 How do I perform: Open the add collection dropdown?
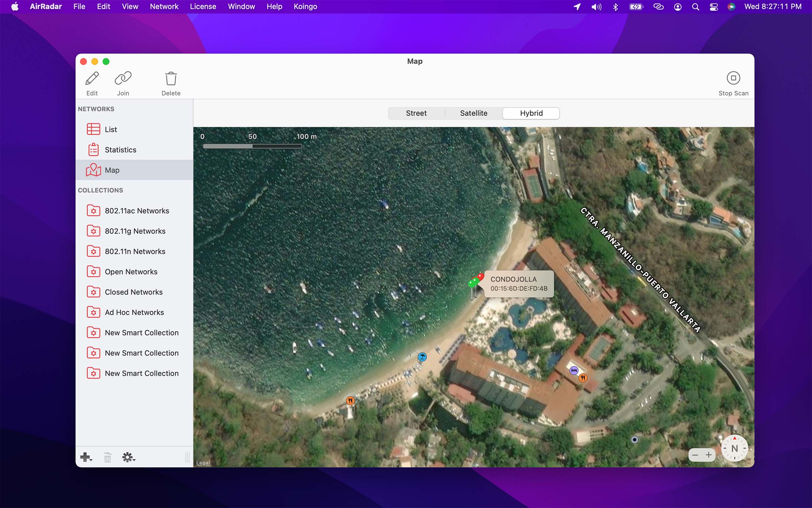[86, 457]
